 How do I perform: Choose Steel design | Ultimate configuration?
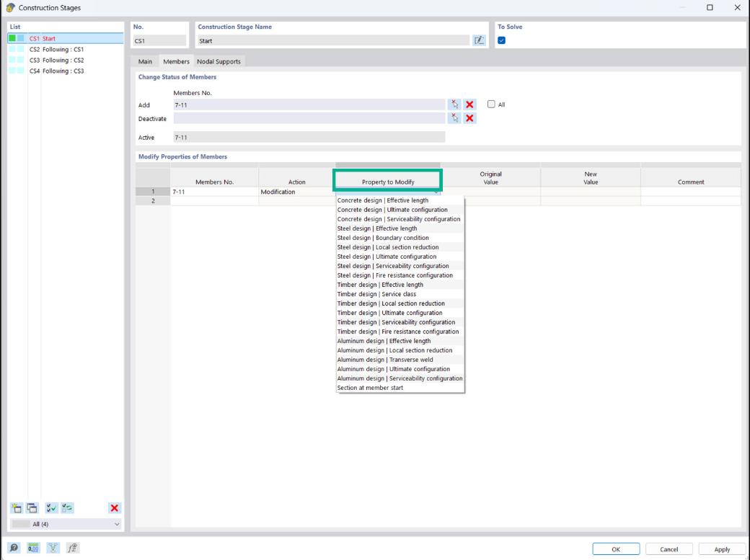[400, 257]
